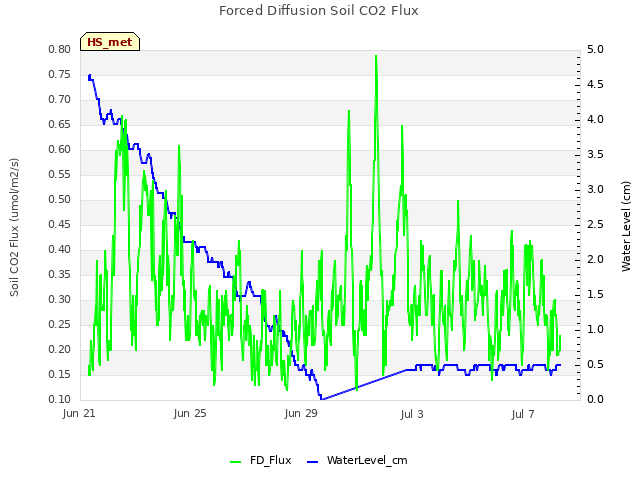Click the 0.70 left axis value
This screenshot has height=480, width=640.
[x=60, y=99]
